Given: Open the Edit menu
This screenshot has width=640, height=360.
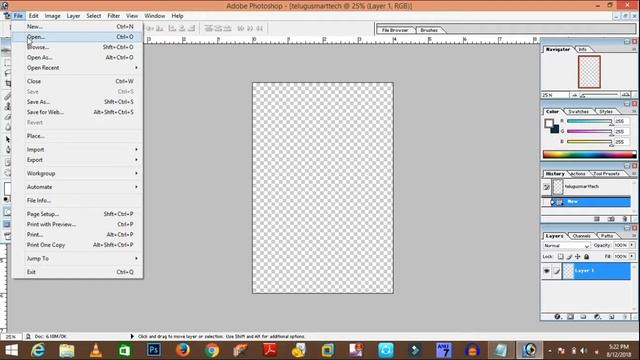Looking at the screenshot, I should 33,16.
